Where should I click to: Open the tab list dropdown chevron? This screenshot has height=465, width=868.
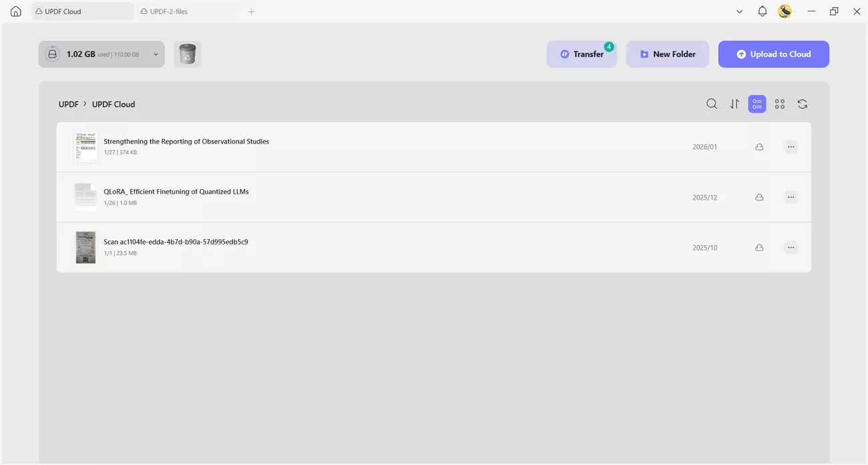point(739,11)
